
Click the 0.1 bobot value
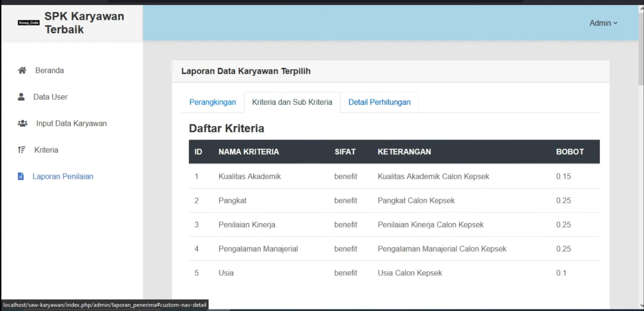(561, 273)
